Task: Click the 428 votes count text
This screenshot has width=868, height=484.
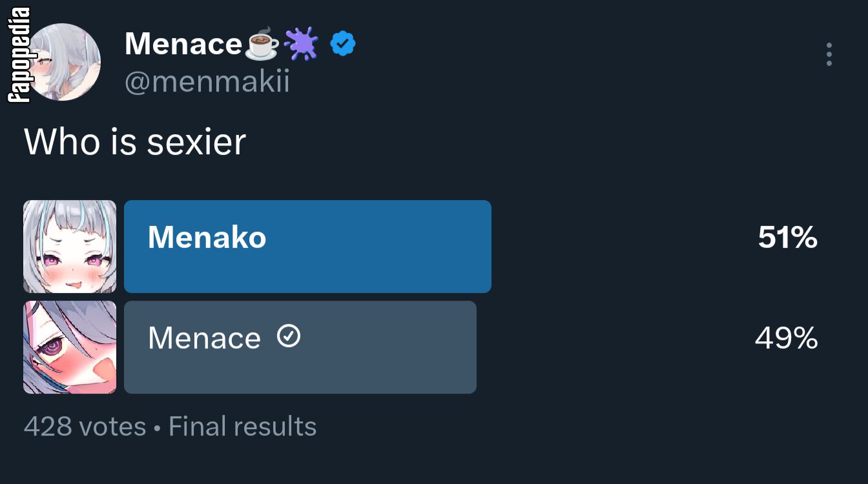Action: pyautogui.click(x=85, y=427)
